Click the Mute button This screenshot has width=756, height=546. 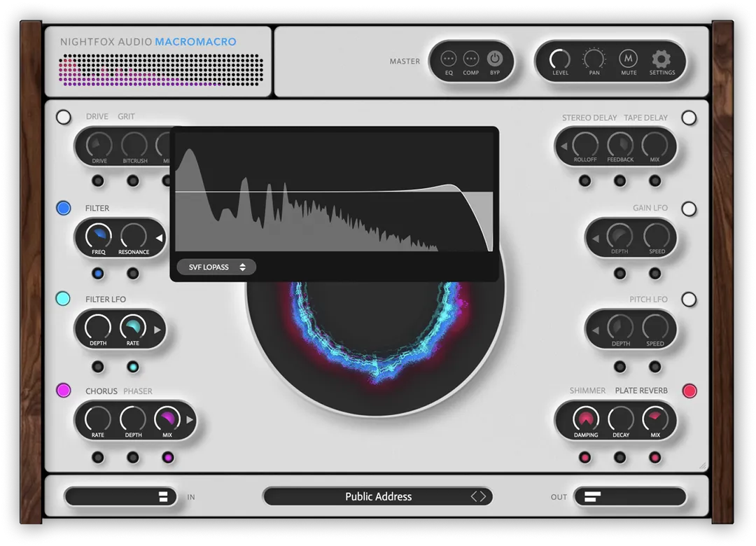pyautogui.click(x=629, y=59)
